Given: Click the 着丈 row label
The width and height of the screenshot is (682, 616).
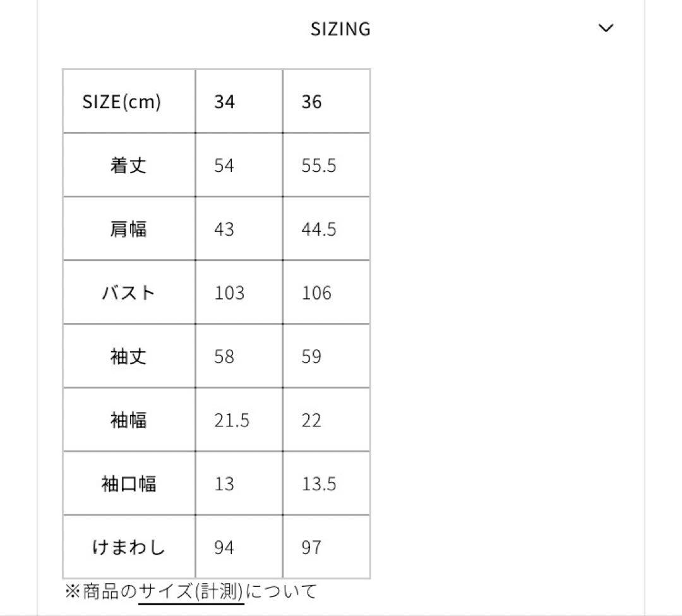Looking at the screenshot, I should 128,166.
